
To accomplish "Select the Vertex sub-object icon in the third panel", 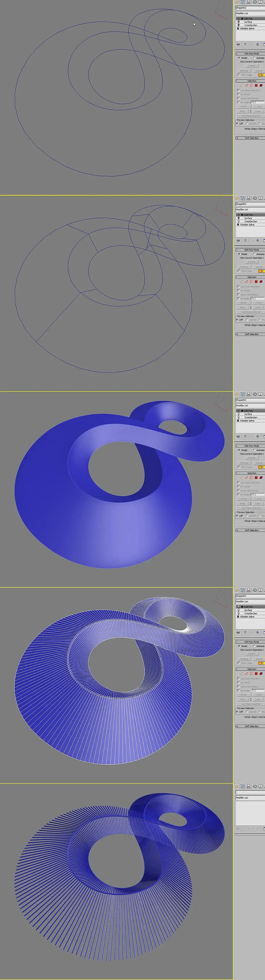I will point(241,478).
